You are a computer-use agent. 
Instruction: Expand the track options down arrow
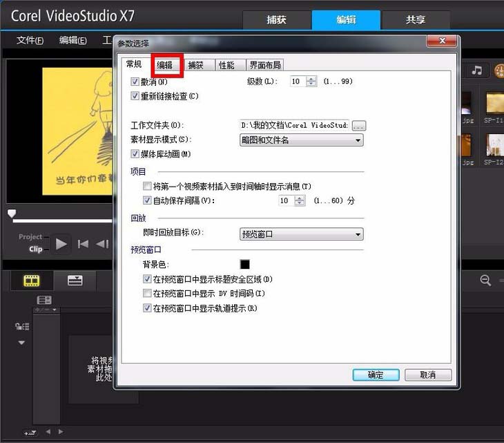coord(21,343)
